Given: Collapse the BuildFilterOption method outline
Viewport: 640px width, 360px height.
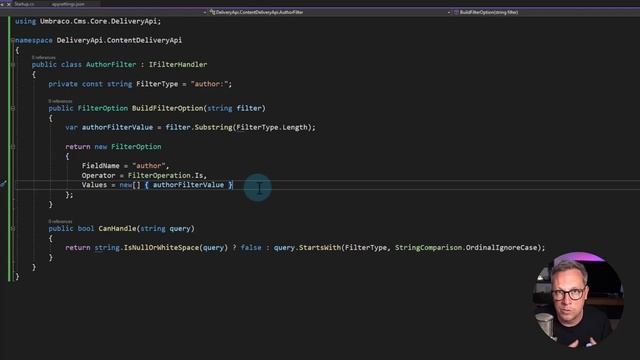Looking at the screenshot, I should pyautogui.click(x=13, y=108).
